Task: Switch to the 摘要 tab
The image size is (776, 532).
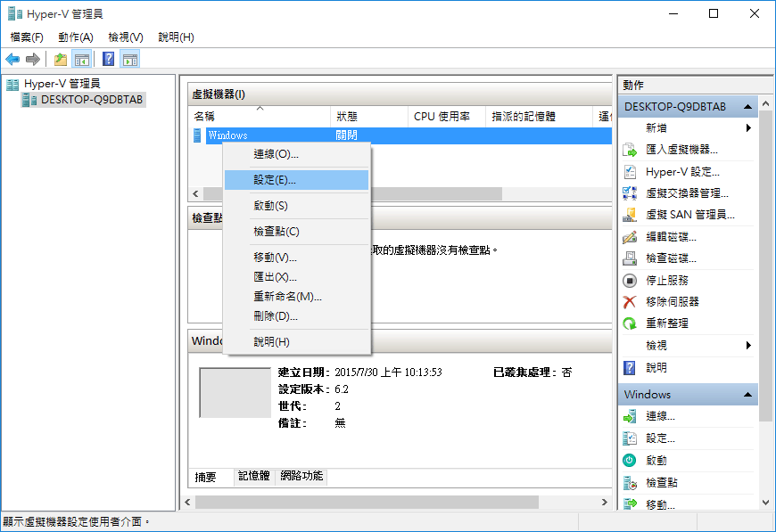Action: [206, 477]
